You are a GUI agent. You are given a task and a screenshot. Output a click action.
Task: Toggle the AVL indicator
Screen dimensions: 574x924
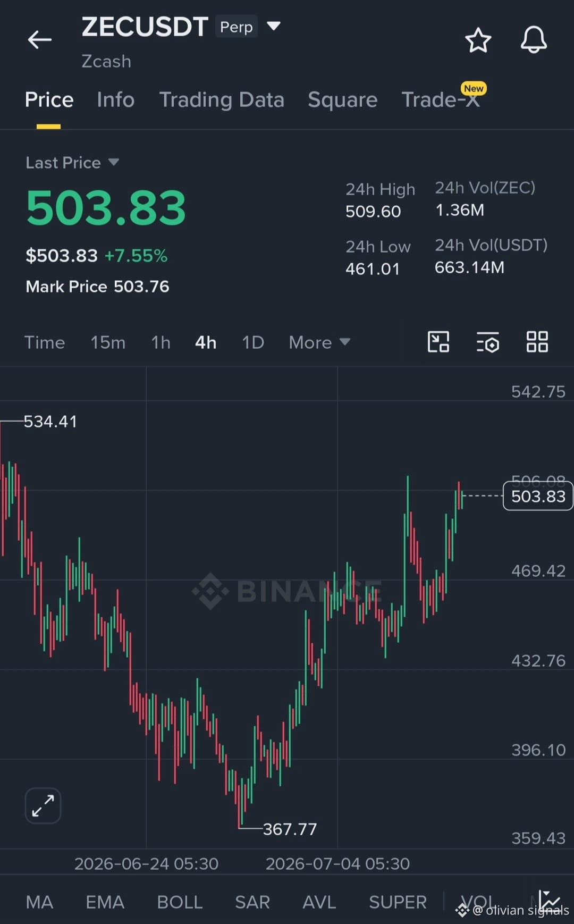319,902
